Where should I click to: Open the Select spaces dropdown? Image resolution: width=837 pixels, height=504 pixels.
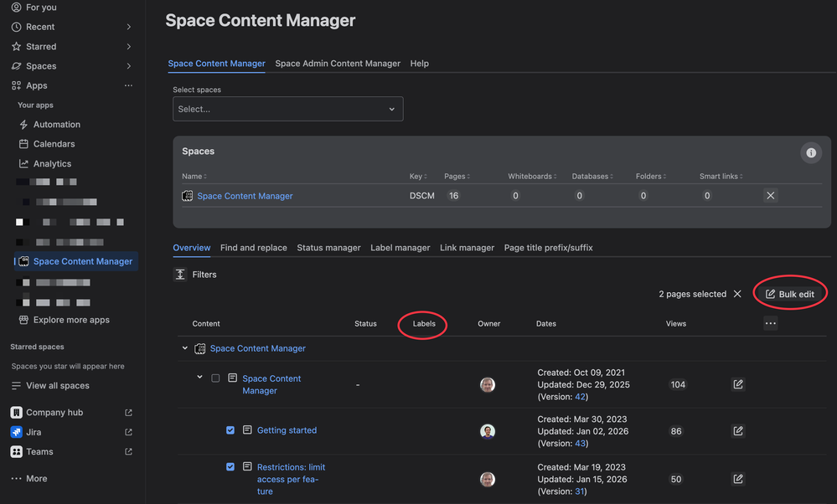(287, 109)
